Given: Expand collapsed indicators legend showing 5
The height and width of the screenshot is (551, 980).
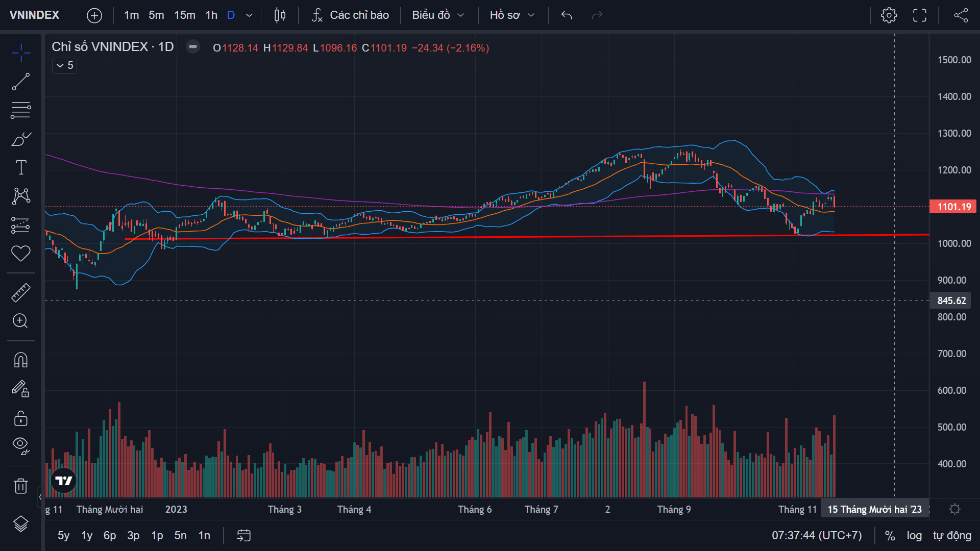Looking at the screenshot, I should pos(65,65).
